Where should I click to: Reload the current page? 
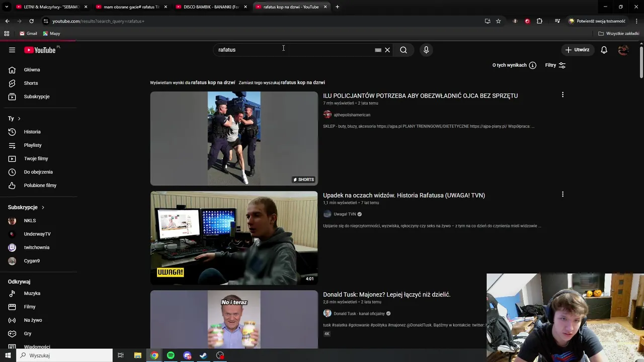coord(31,21)
